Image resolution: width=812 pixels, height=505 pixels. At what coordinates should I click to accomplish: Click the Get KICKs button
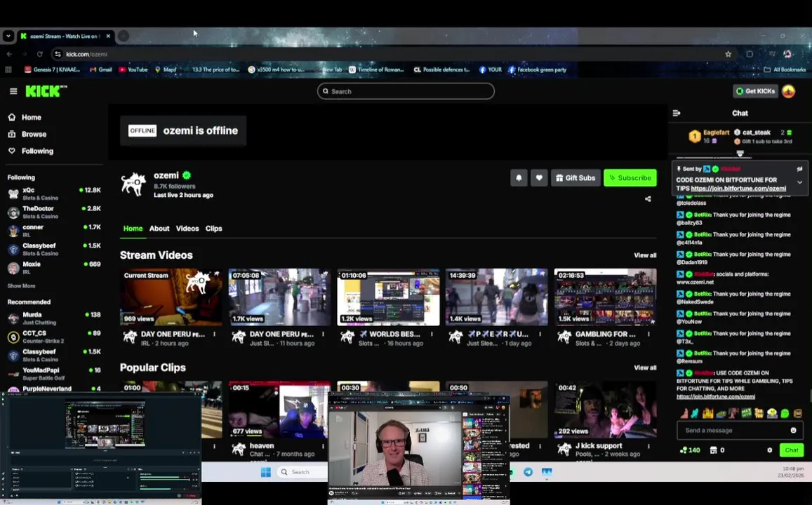click(756, 91)
